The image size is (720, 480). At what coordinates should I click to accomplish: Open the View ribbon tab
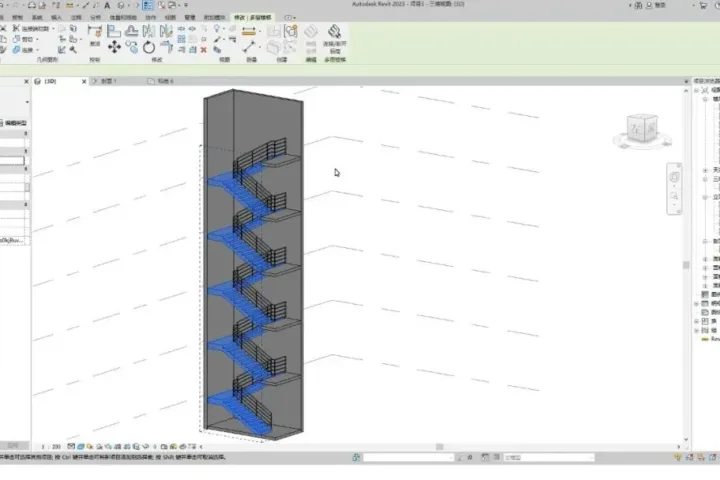pos(170,17)
